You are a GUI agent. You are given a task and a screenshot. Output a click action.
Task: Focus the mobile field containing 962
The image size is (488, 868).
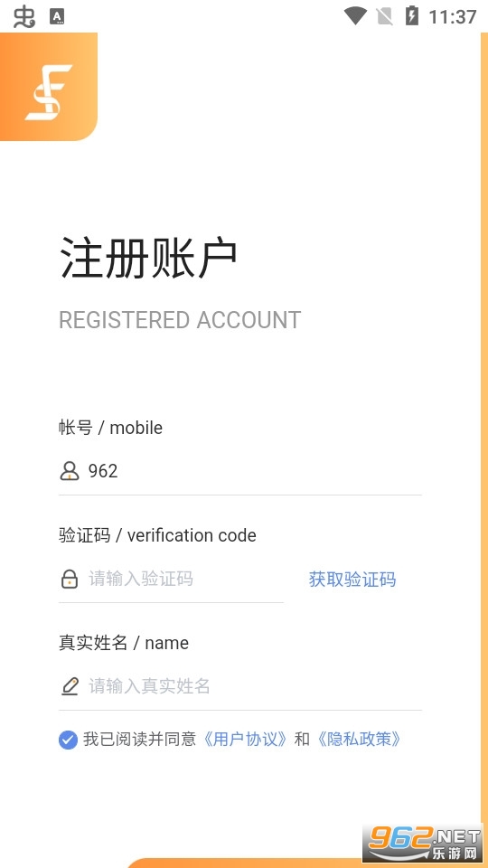240,471
